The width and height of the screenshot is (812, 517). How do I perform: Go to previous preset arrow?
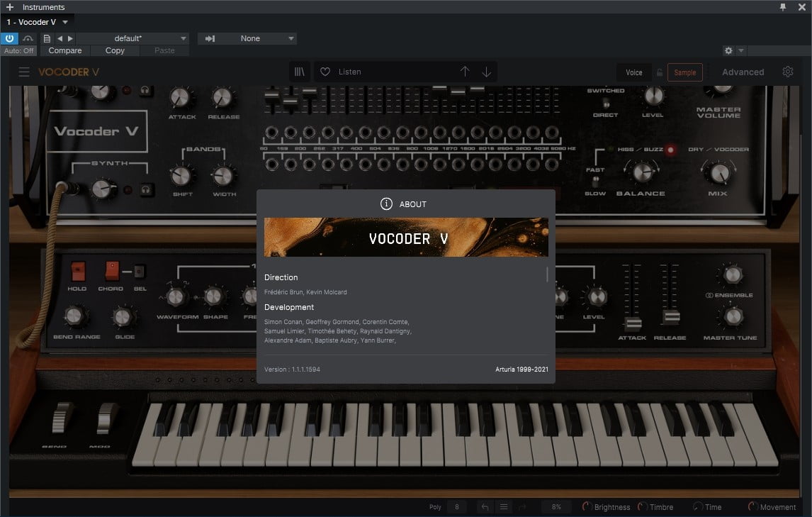pyautogui.click(x=60, y=38)
